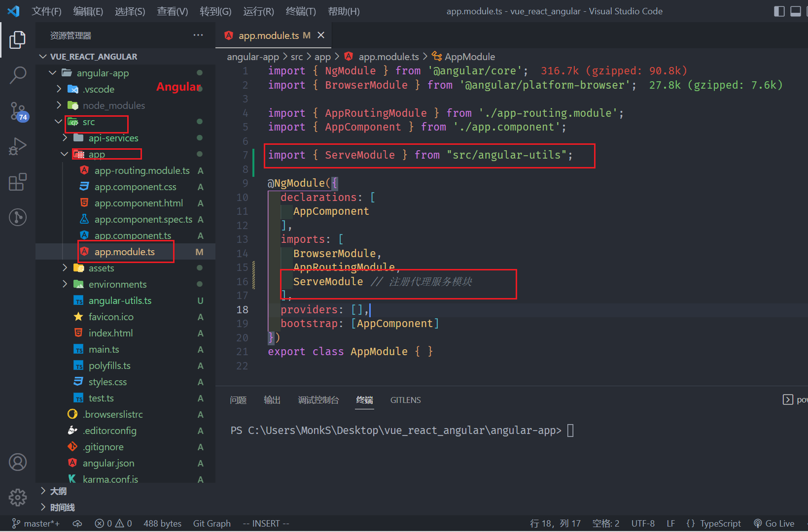Click the Git Graph status bar button

(x=211, y=524)
